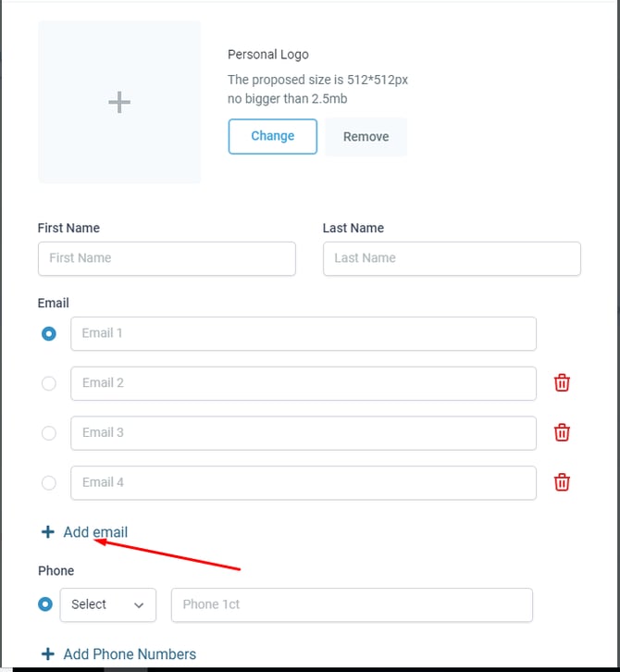Click the Add Phone Numbers link
This screenshot has width=620, height=672.
click(130, 654)
